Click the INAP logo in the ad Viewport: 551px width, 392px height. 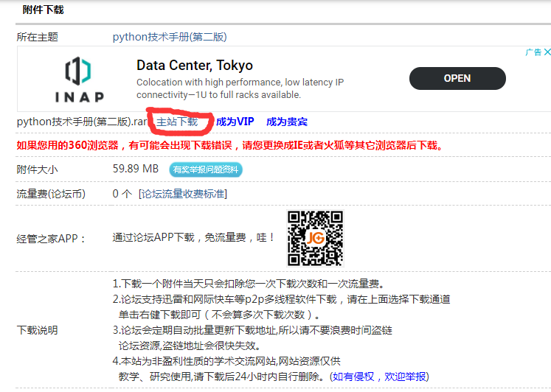(x=80, y=80)
